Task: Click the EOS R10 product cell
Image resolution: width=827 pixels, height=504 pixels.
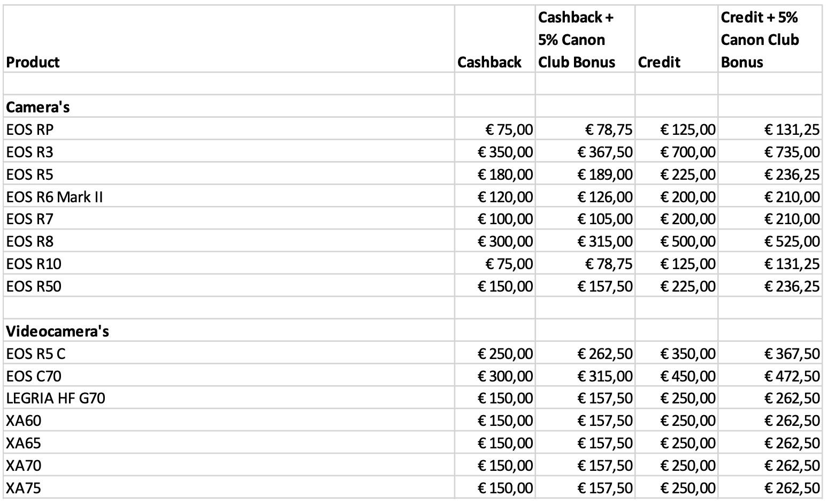Action: click(34, 264)
